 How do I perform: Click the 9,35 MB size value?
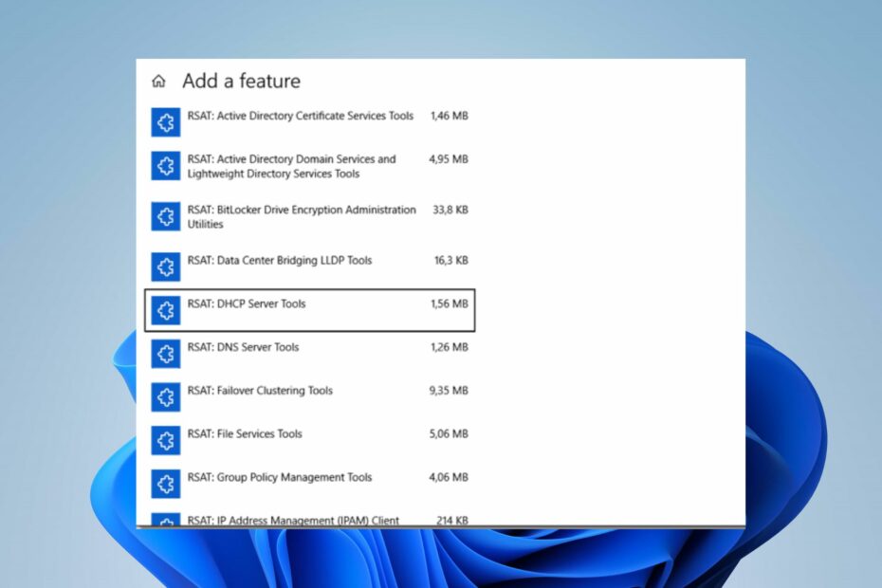click(449, 391)
